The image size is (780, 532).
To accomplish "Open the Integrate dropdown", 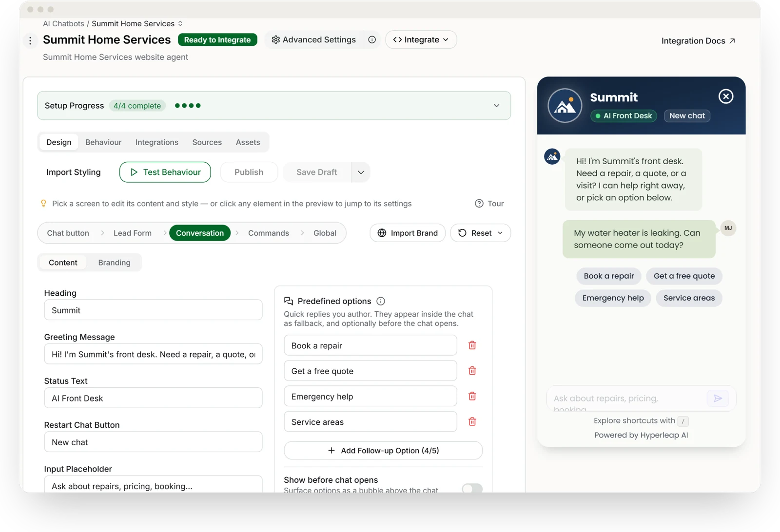I will [421, 40].
